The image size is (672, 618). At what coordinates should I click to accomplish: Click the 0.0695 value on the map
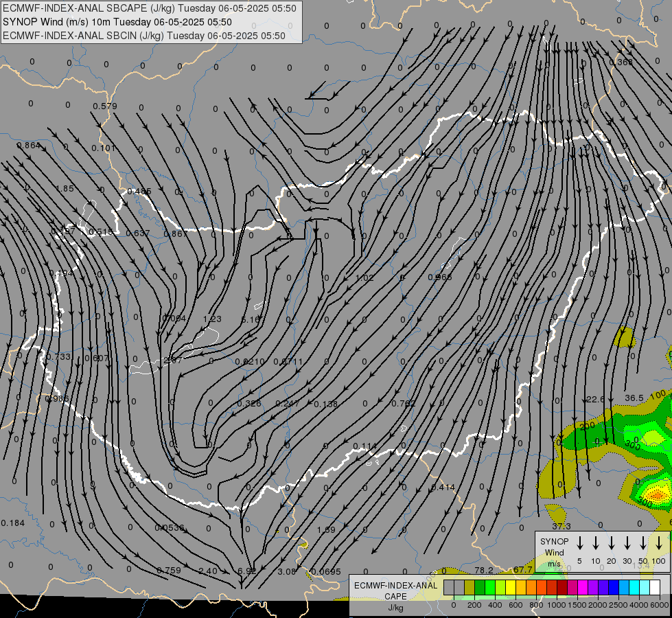[326, 571]
